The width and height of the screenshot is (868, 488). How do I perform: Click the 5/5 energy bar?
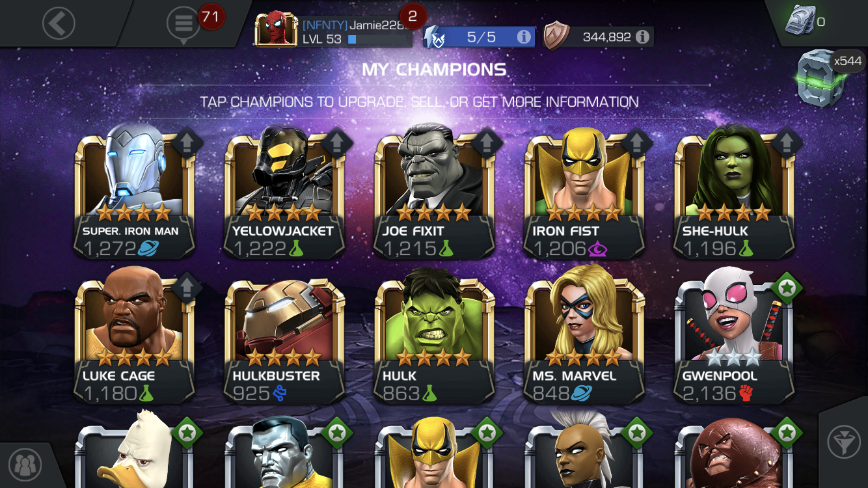480,37
